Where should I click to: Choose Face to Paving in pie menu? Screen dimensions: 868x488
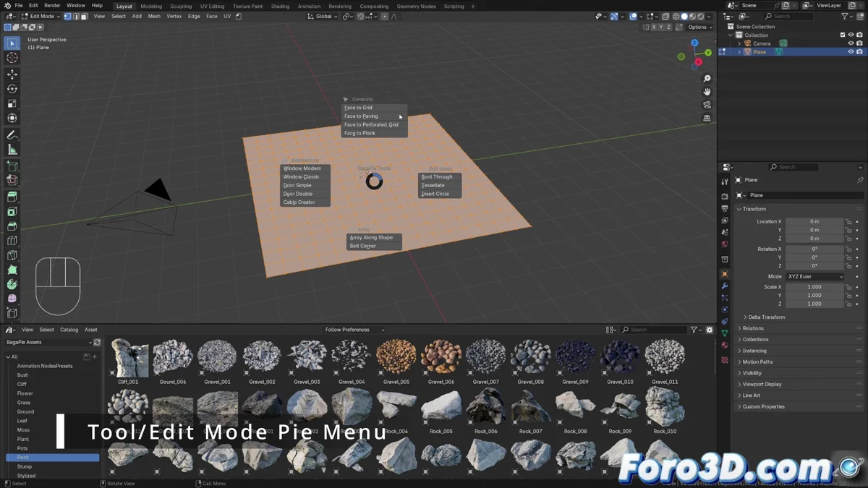click(x=374, y=116)
